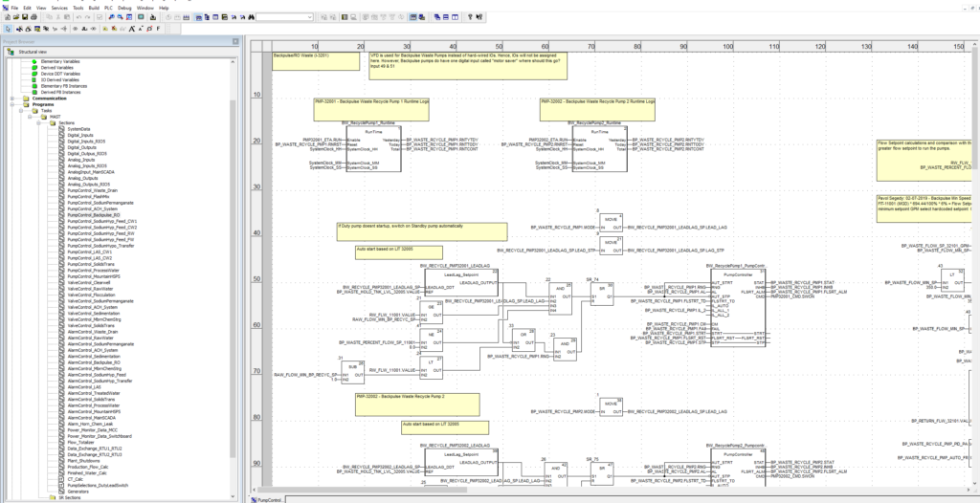980x503 pixels.
Task: Open the Window menu
Action: [x=145, y=8]
